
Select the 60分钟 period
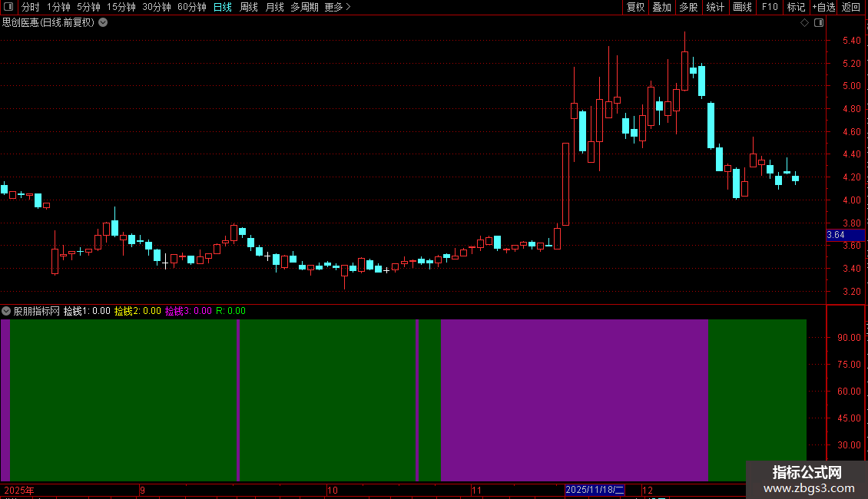point(192,7)
